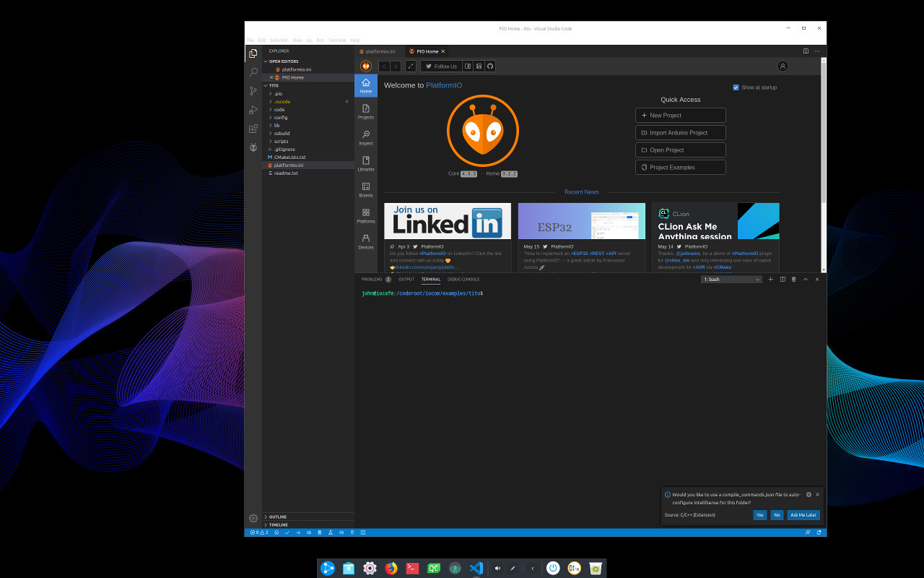Open the Selection menu
Image resolution: width=924 pixels, height=578 pixels.
[279, 40]
